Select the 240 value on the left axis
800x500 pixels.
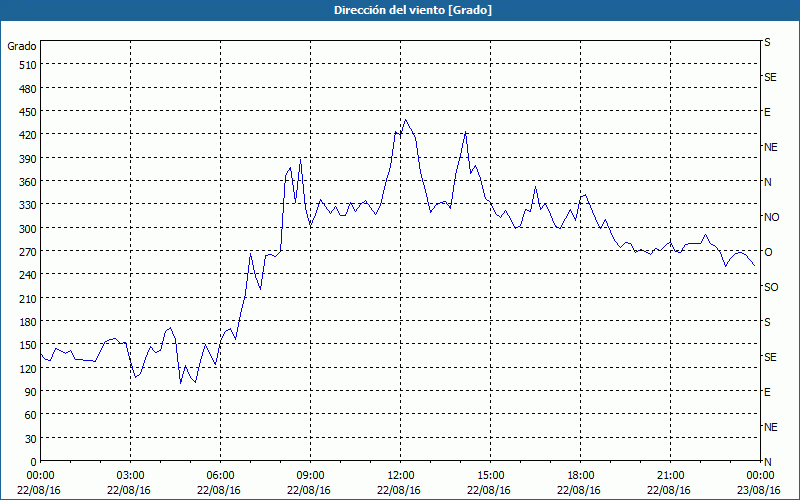pos(28,276)
